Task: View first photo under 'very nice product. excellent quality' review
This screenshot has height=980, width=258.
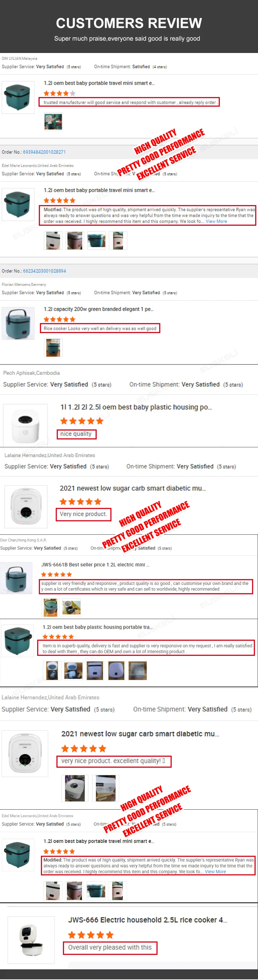Action: (75, 788)
